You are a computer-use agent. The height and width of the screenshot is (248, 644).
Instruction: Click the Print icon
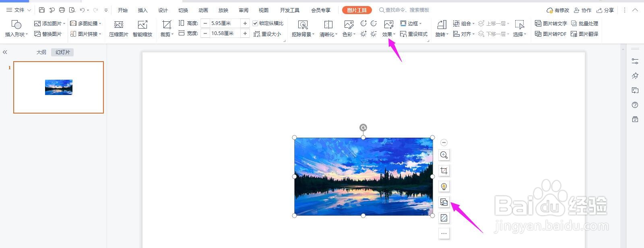pos(62,10)
